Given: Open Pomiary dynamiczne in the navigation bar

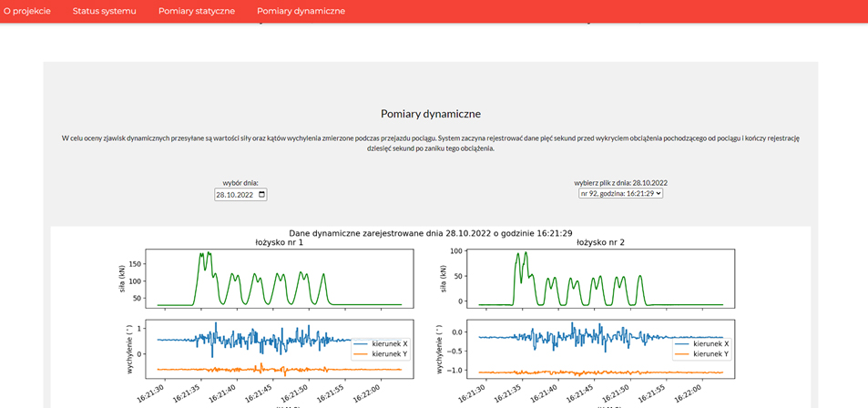Looking at the screenshot, I should (x=301, y=11).
